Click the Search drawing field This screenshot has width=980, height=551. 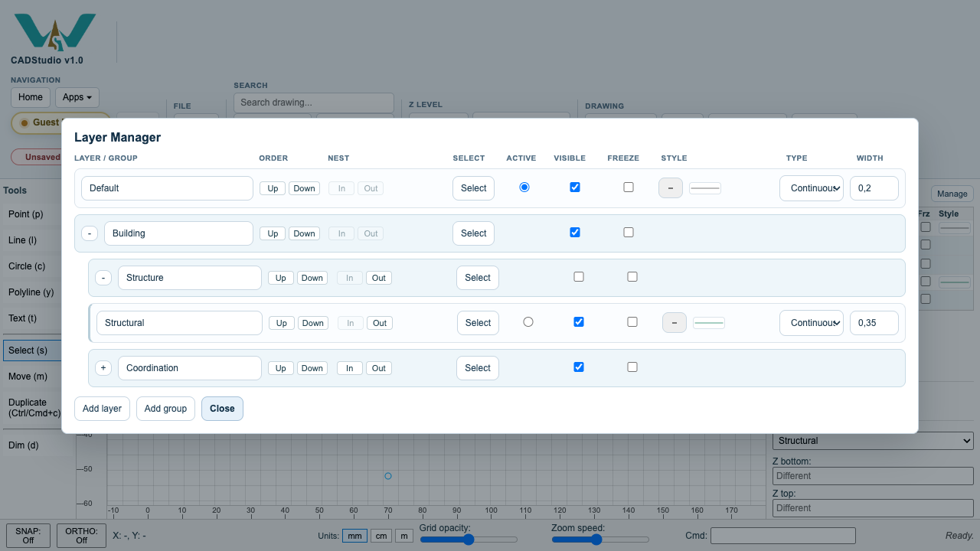314,103
